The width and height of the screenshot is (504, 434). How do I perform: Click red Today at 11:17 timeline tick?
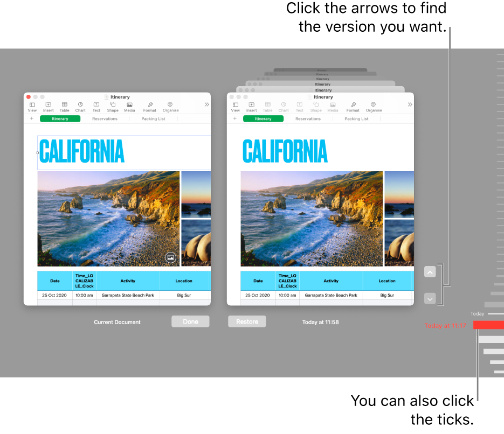(488, 325)
